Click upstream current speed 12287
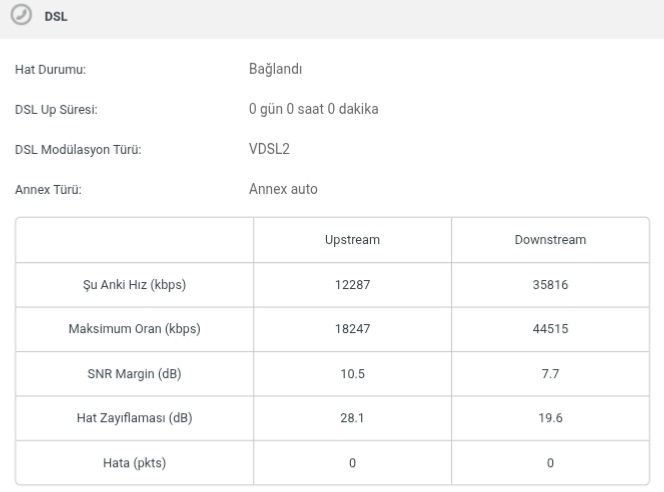The height and width of the screenshot is (492, 664). [352, 285]
